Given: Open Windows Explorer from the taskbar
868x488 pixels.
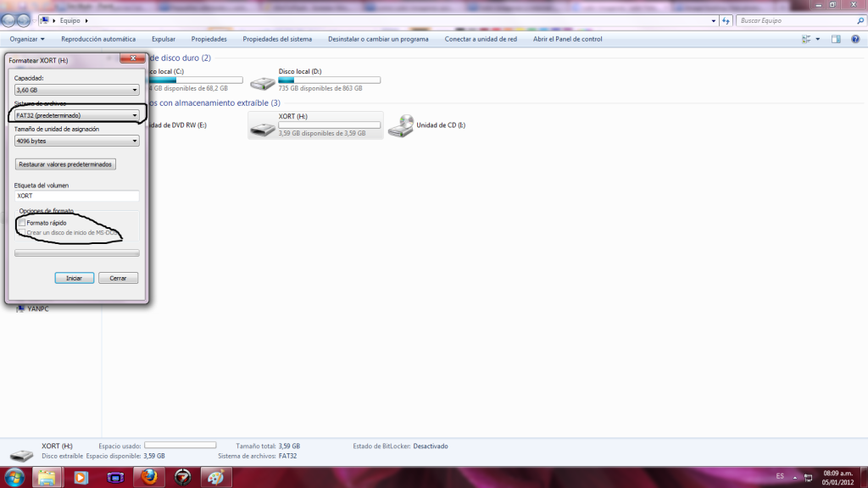Looking at the screenshot, I should click(x=47, y=477).
